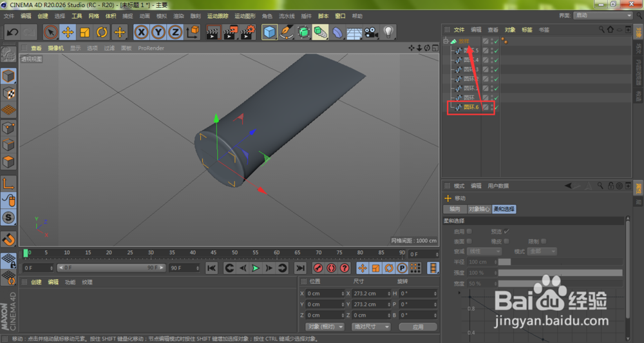Open the 衰减 线性 dropdown

coord(484,251)
